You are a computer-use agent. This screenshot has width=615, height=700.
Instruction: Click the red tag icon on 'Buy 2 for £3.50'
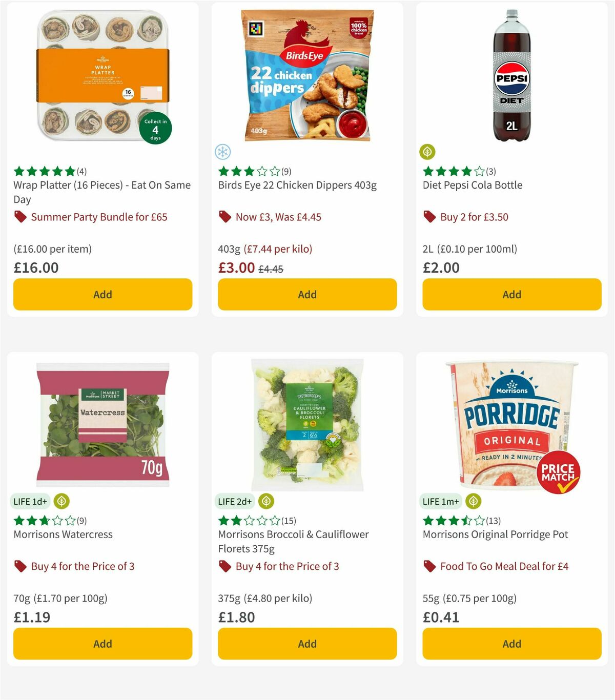[429, 217]
